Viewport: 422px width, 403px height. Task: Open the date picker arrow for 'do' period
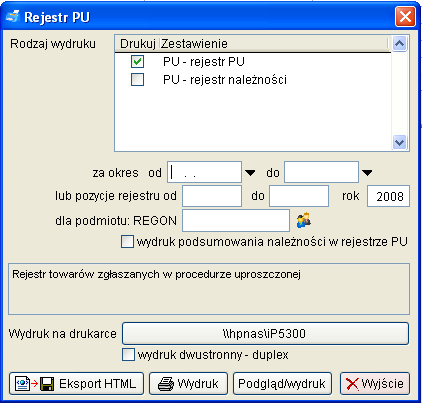pyautogui.click(x=367, y=173)
